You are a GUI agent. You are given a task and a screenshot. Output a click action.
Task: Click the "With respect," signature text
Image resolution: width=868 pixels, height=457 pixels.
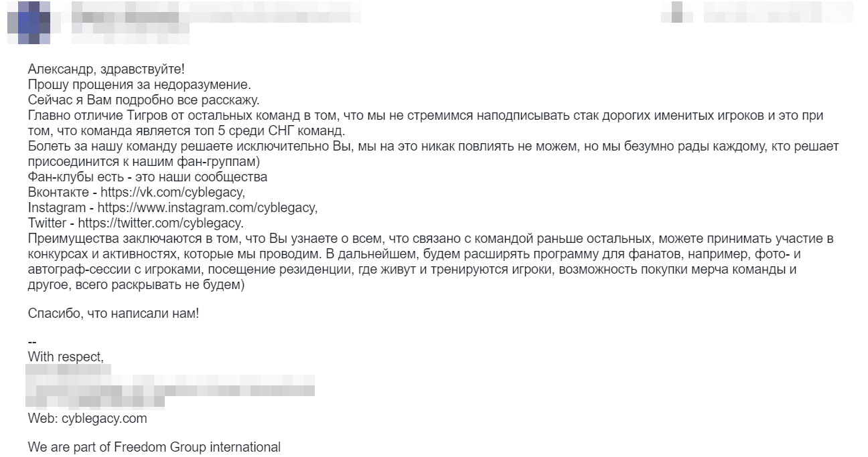point(66,357)
